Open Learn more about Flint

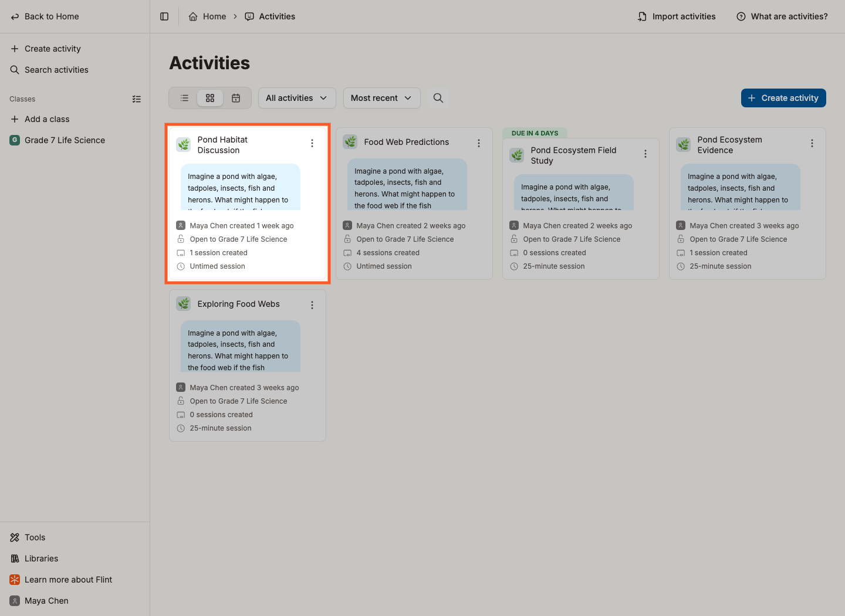pos(75,580)
